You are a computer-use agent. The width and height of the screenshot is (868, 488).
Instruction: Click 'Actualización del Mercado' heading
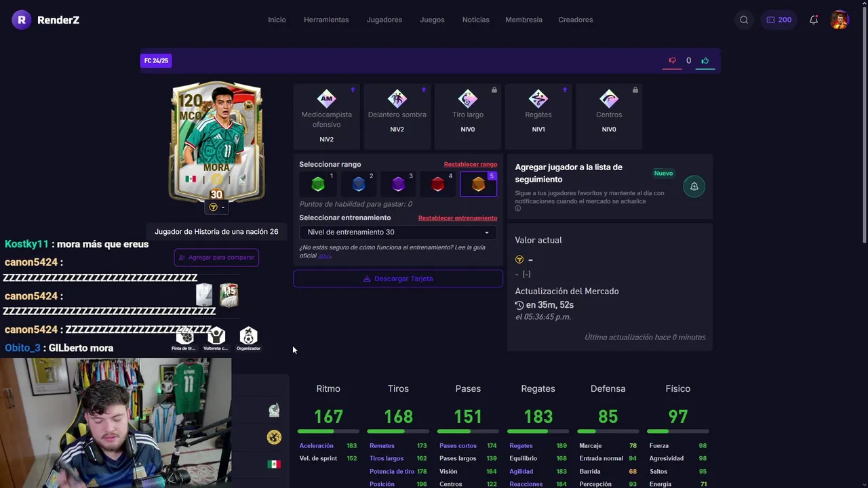tap(567, 291)
